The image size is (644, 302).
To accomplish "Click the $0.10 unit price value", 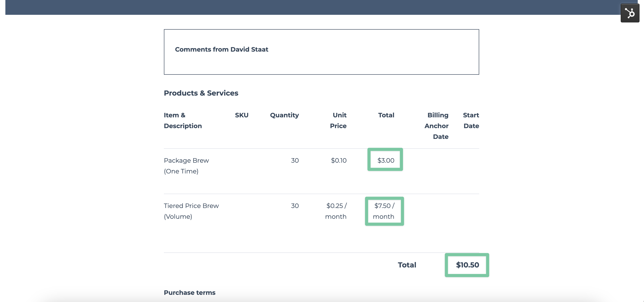I will (339, 160).
